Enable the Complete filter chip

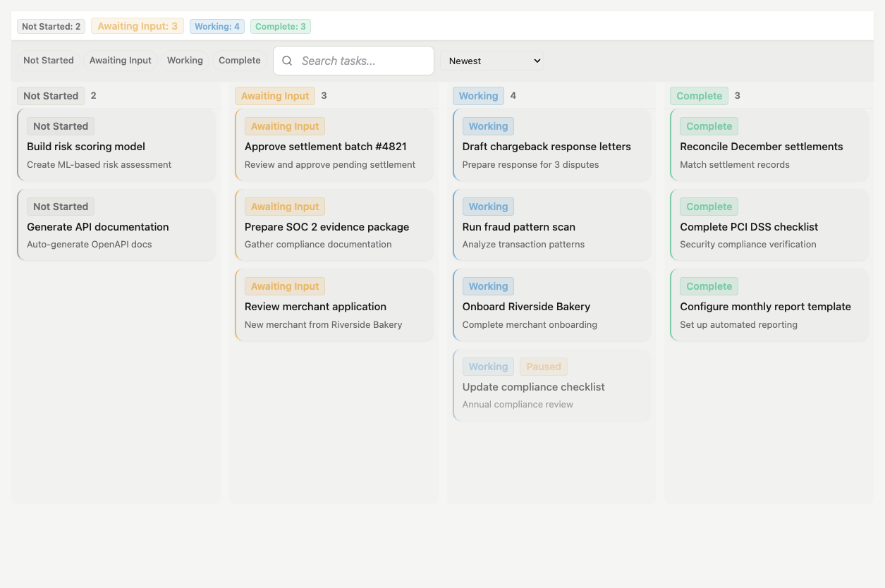240,61
